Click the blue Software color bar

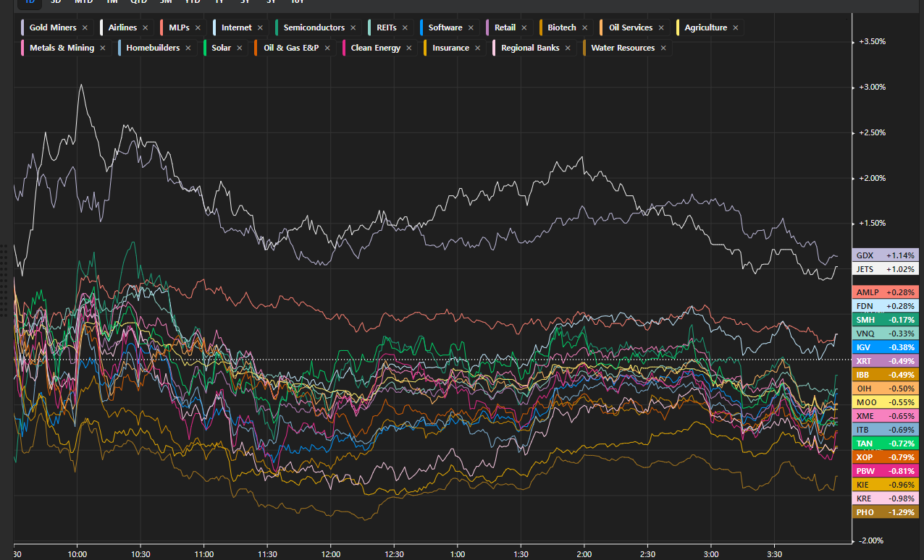point(422,28)
